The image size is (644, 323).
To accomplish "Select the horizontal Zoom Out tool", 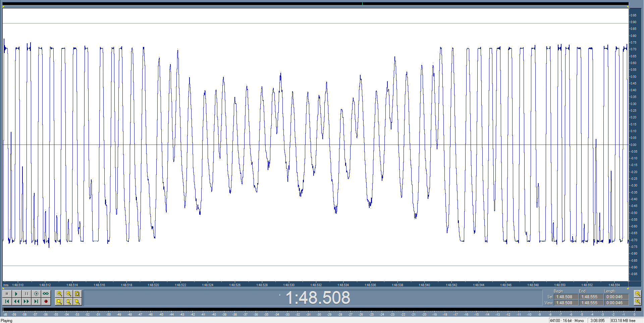I will tap(68, 293).
